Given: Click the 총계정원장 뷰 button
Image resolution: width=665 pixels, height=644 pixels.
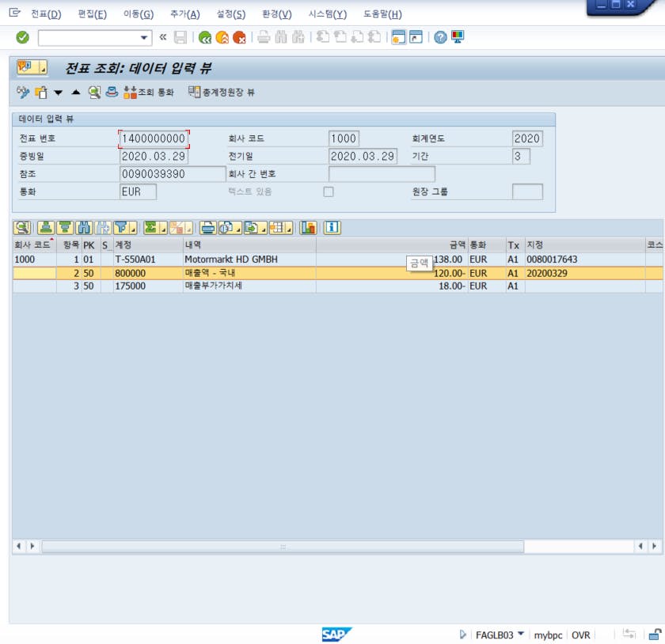Looking at the screenshot, I should (222, 92).
